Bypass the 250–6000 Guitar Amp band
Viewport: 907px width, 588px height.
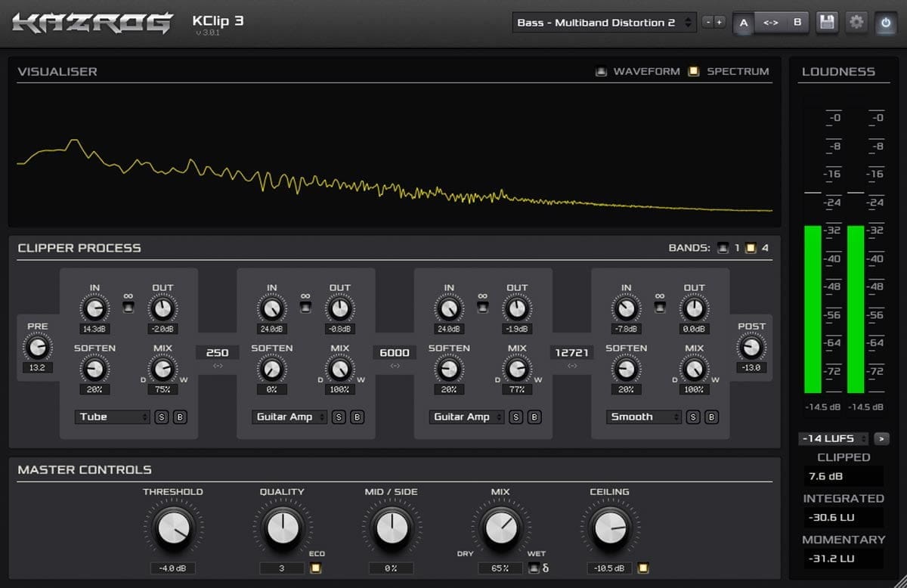click(x=358, y=417)
